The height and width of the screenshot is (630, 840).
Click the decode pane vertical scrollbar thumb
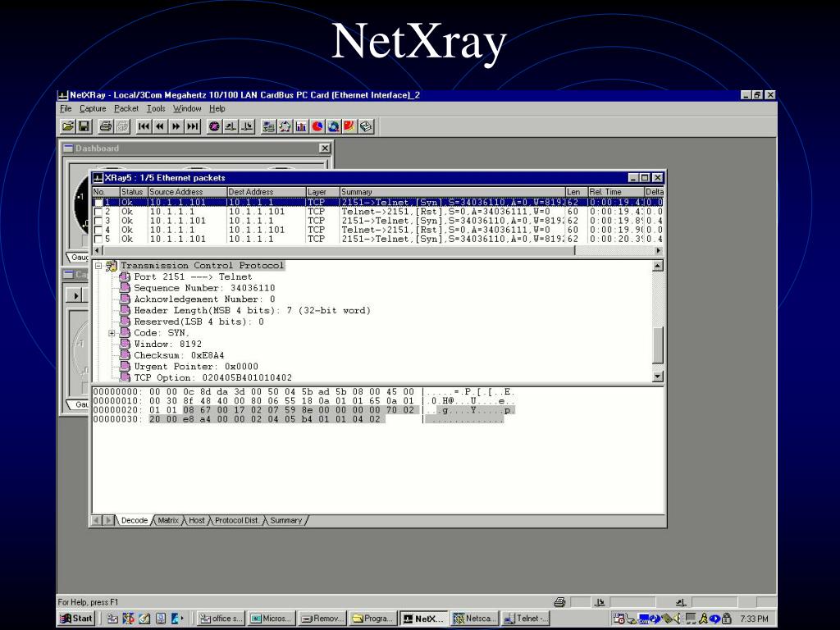tap(658, 345)
